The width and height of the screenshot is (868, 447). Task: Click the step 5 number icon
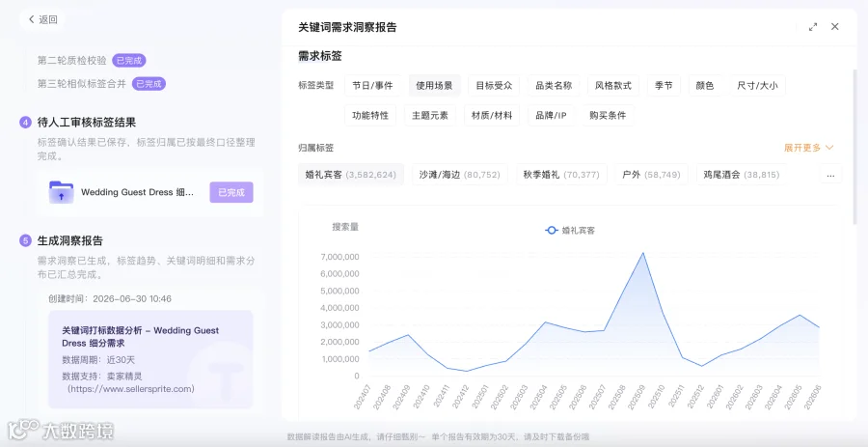click(x=25, y=241)
